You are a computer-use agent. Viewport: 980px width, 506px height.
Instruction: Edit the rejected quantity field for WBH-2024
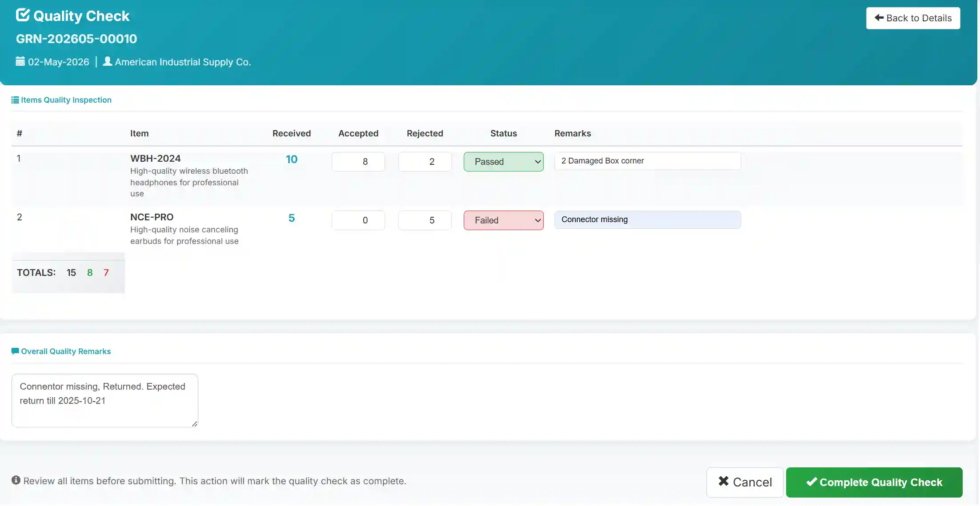pos(425,162)
